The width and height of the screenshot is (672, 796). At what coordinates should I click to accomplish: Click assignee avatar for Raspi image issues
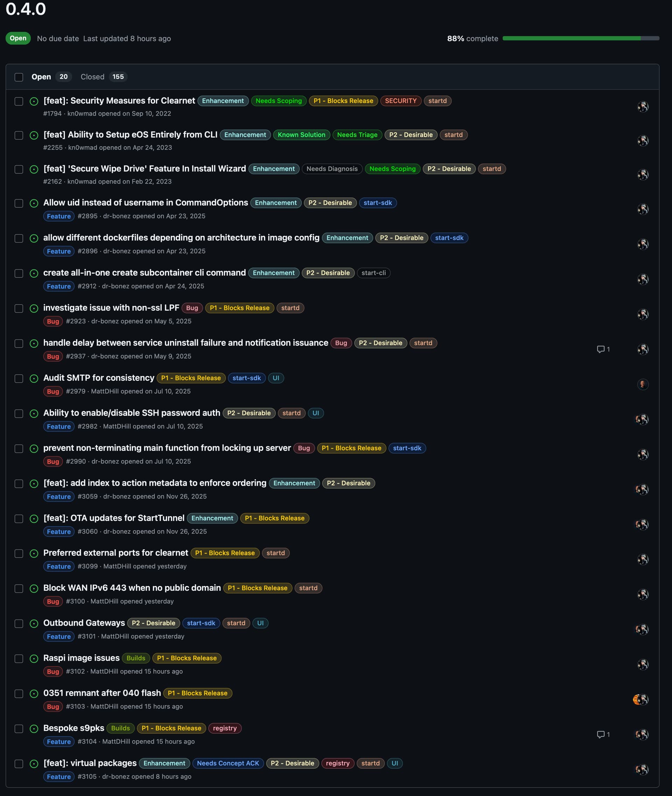point(643,664)
